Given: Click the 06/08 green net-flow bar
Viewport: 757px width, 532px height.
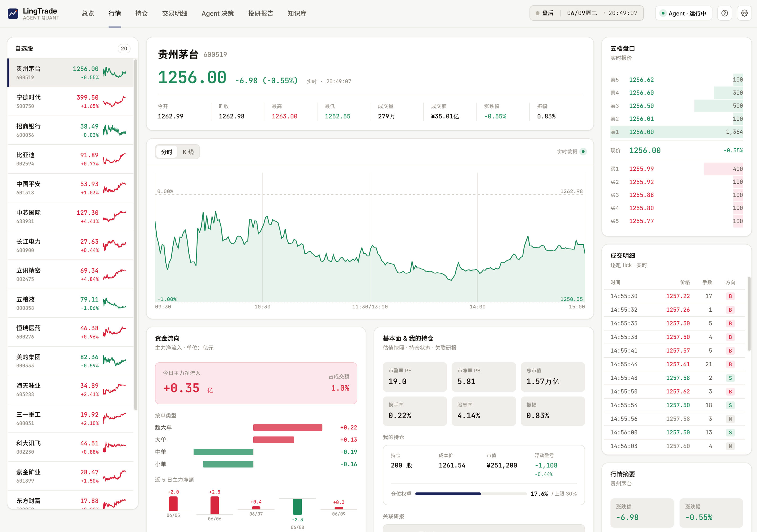Looking at the screenshot, I should click(x=297, y=507).
